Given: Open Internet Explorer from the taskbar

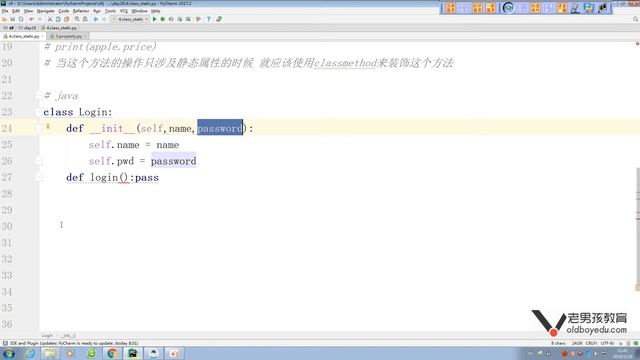Looking at the screenshot, I should click(x=29, y=353).
